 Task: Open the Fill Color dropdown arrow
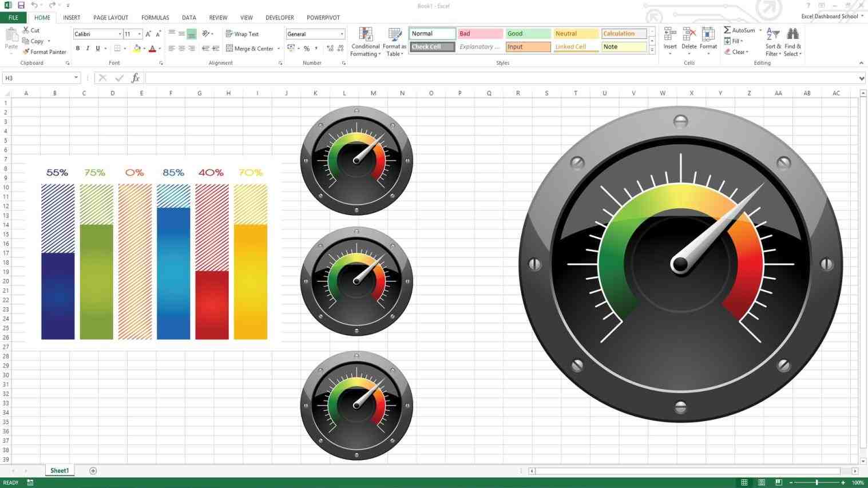[143, 48]
